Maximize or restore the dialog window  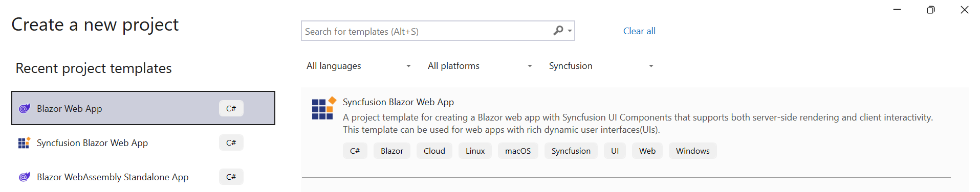click(x=931, y=10)
